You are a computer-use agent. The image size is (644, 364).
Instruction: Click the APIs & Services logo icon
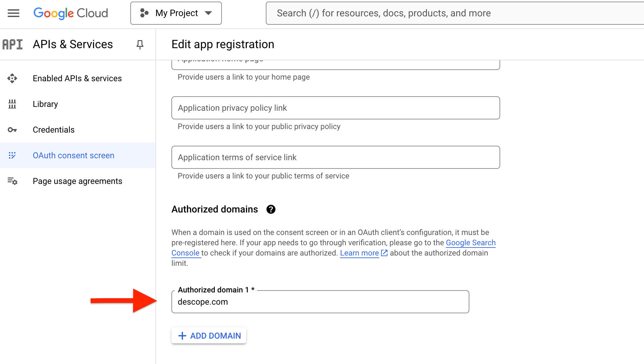12,44
